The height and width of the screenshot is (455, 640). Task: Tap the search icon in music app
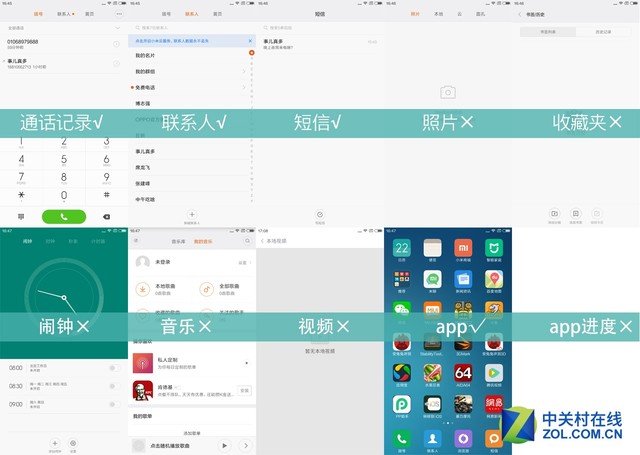tap(247, 241)
